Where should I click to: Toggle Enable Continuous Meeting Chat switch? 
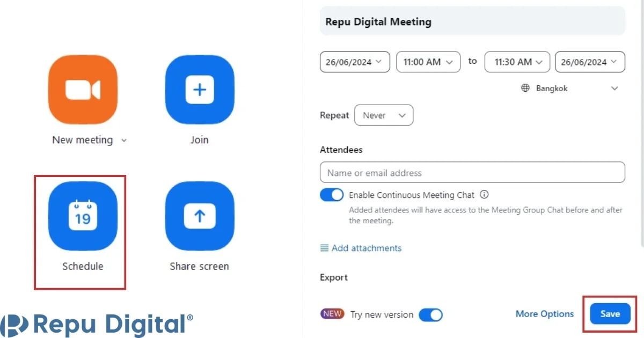tap(332, 195)
